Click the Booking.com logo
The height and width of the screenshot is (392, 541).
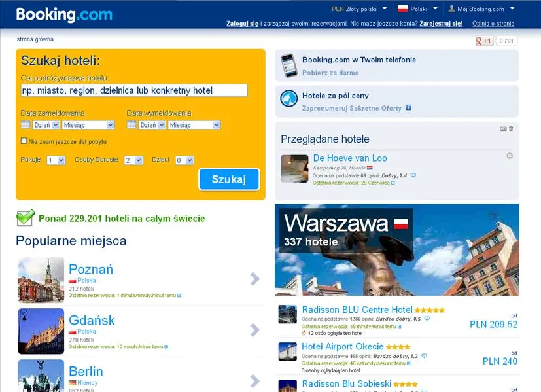(64, 14)
